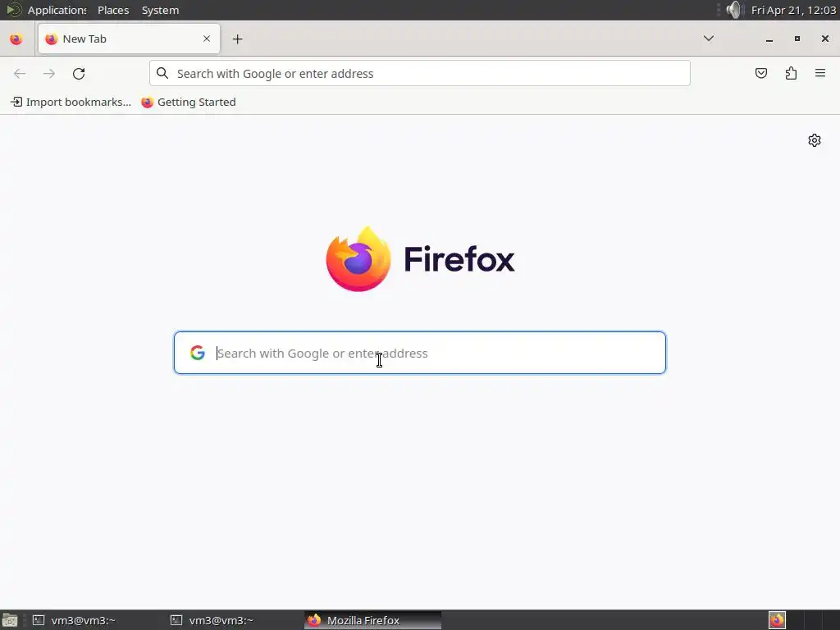Switch to Mozilla Firefox taskbar button
Image resolution: width=840 pixels, height=630 pixels.
coord(373,620)
